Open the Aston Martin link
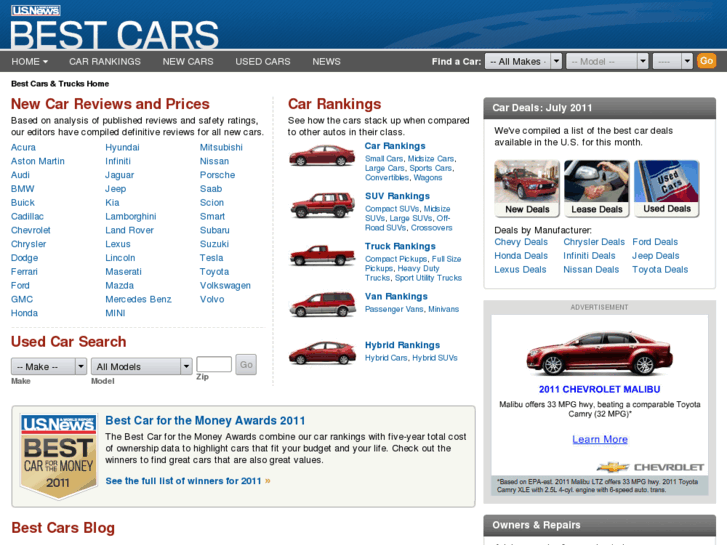This screenshot has height=545, width=727. coord(38,161)
